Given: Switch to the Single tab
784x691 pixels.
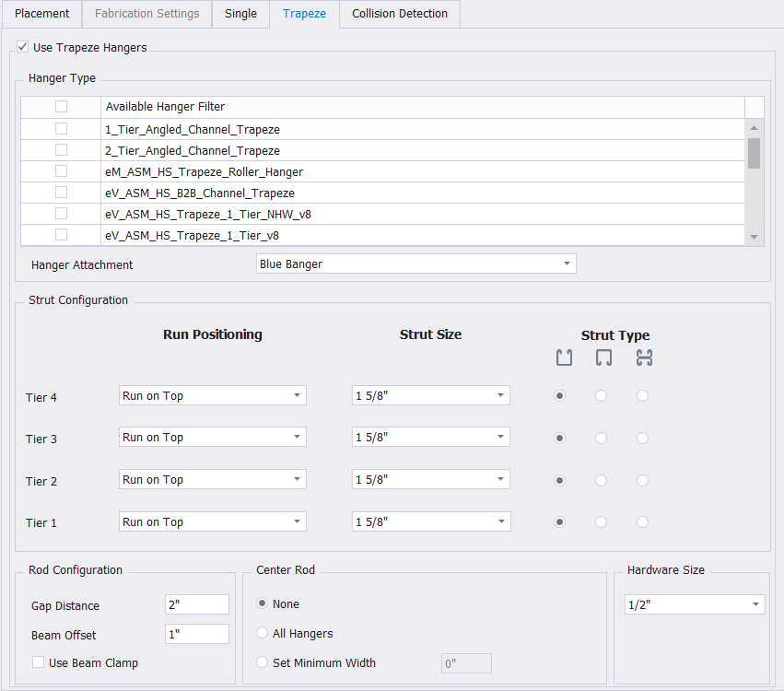Looking at the screenshot, I should (x=240, y=14).
